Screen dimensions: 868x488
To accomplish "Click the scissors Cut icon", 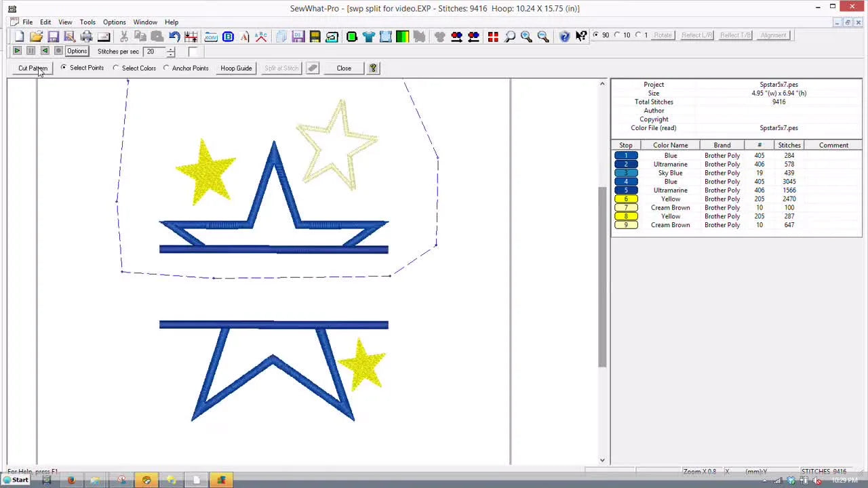I will click(124, 36).
